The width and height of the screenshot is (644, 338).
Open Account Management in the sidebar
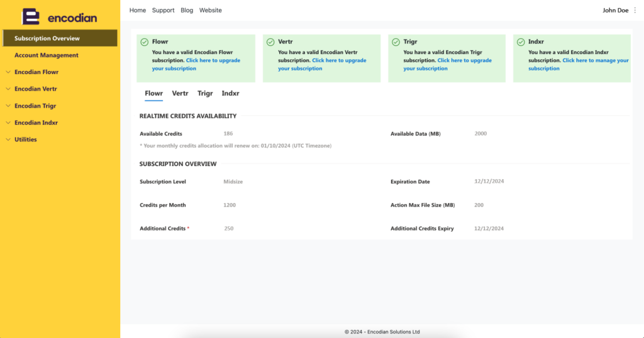pos(47,55)
